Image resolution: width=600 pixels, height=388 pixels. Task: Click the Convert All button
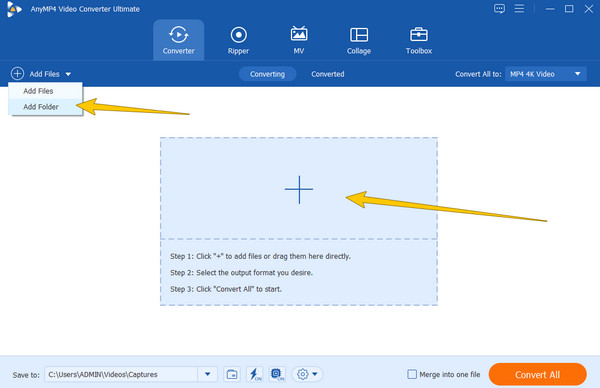pos(538,374)
